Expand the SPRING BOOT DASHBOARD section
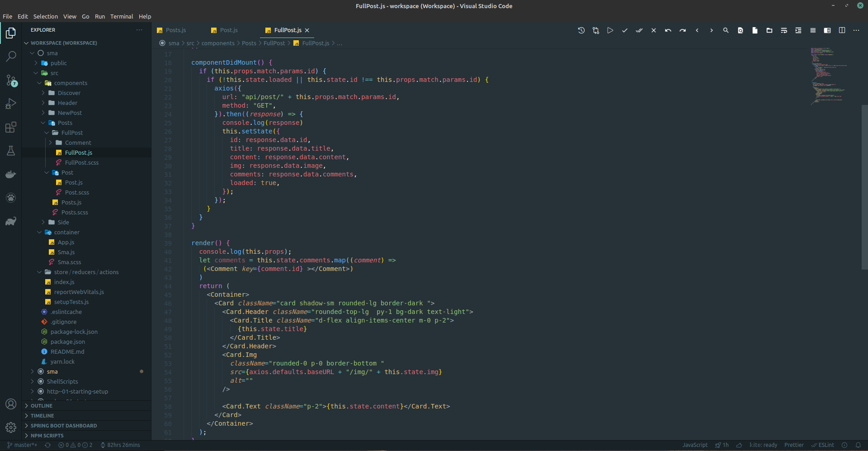Image resolution: width=868 pixels, height=451 pixels. click(86, 426)
